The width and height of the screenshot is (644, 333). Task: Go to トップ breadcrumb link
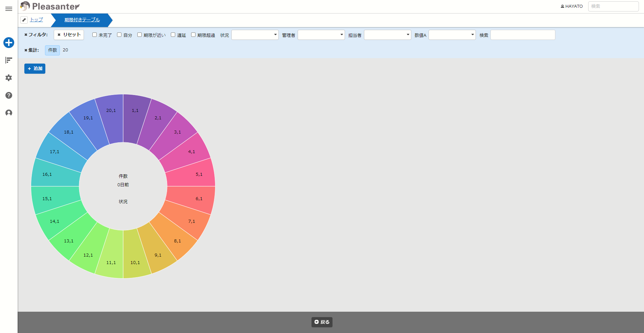[37, 20]
